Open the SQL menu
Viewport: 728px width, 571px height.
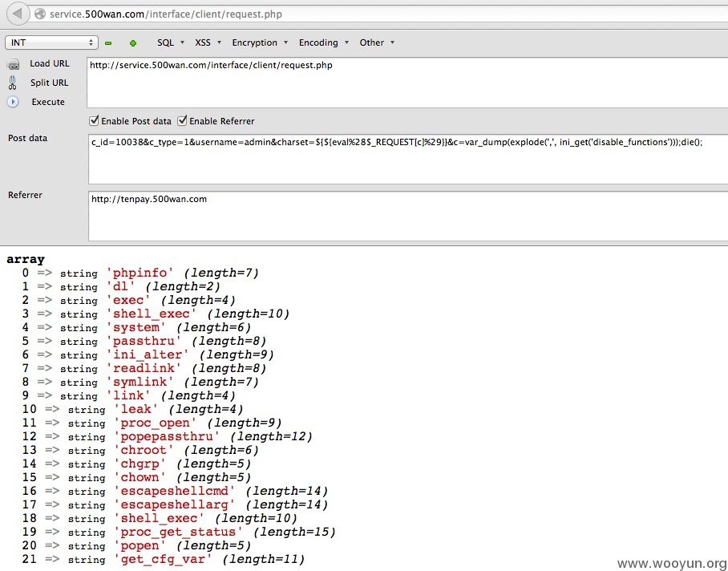tap(171, 43)
